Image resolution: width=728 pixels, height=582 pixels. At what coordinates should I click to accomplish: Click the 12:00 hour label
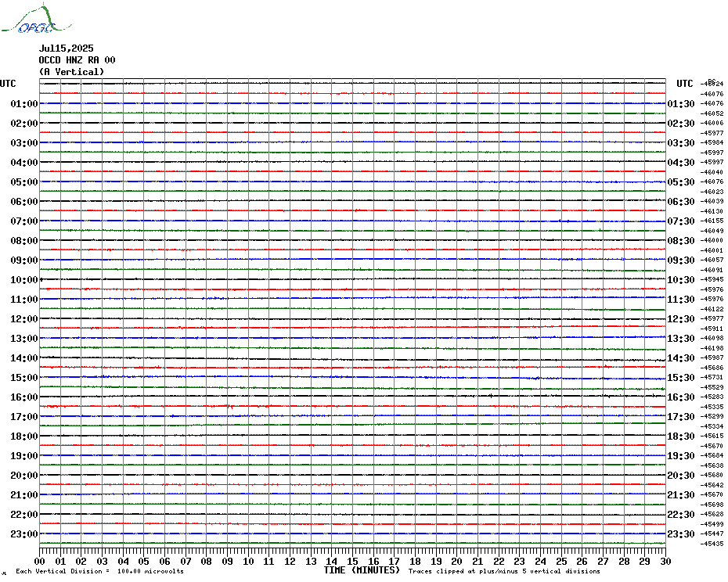click(24, 319)
